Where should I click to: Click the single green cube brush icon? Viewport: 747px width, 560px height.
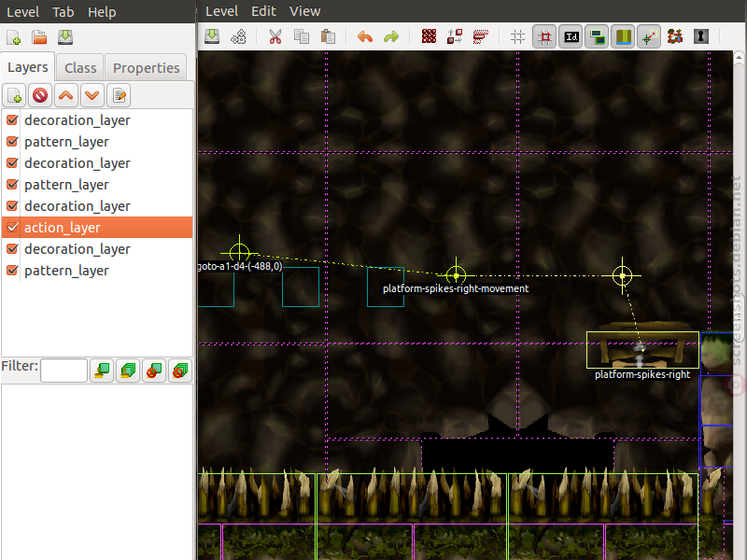pos(102,371)
